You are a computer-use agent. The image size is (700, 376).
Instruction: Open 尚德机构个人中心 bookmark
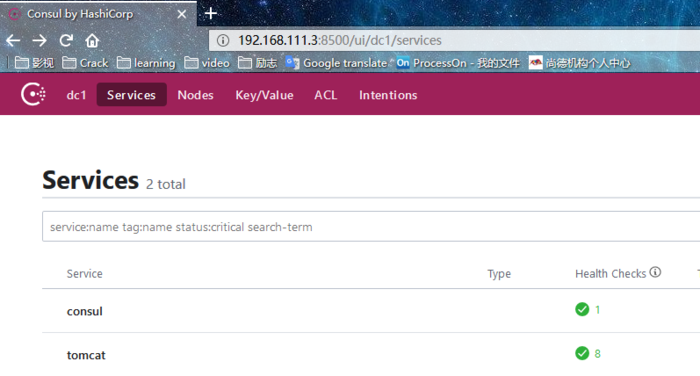(579, 63)
